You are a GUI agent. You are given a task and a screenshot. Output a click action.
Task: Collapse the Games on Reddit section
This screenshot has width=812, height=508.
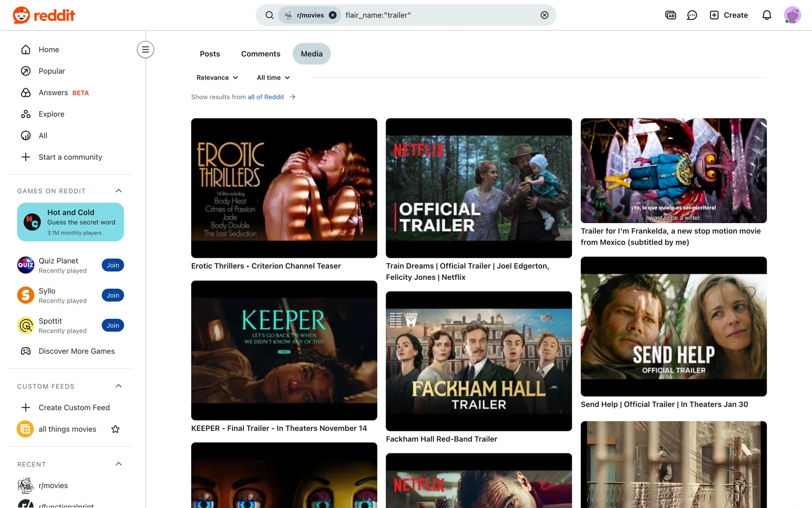pyautogui.click(x=118, y=191)
